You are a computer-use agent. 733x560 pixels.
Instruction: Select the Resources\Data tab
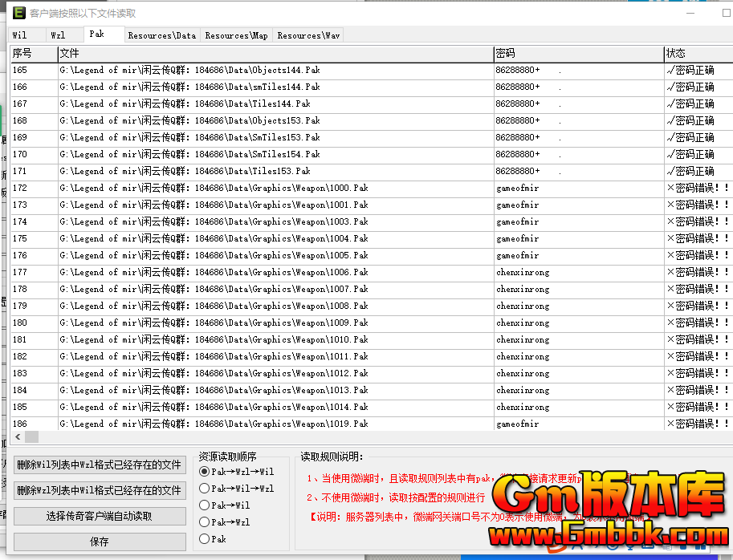pos(161,35)
